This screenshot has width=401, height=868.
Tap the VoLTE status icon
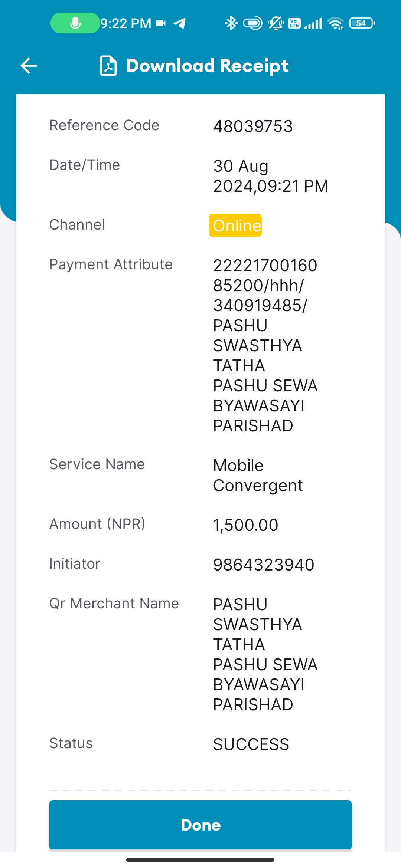(x=294, y=23)
